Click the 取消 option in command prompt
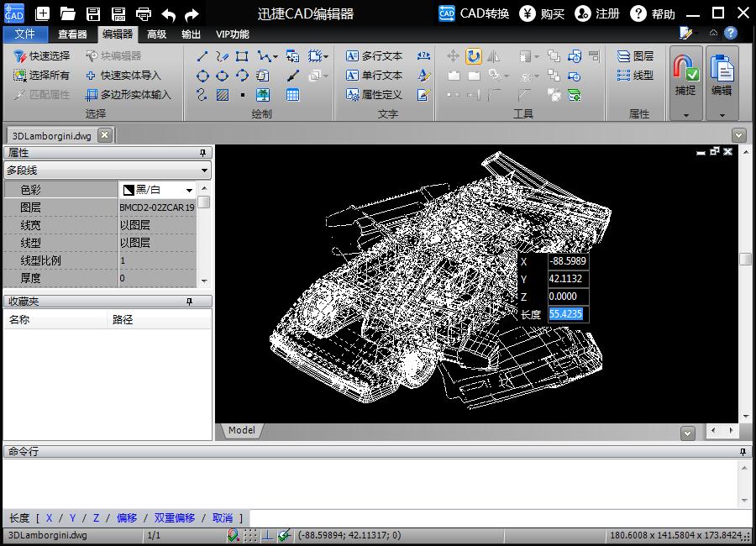The height and width of the screenshot is (546, 756). 223,518
